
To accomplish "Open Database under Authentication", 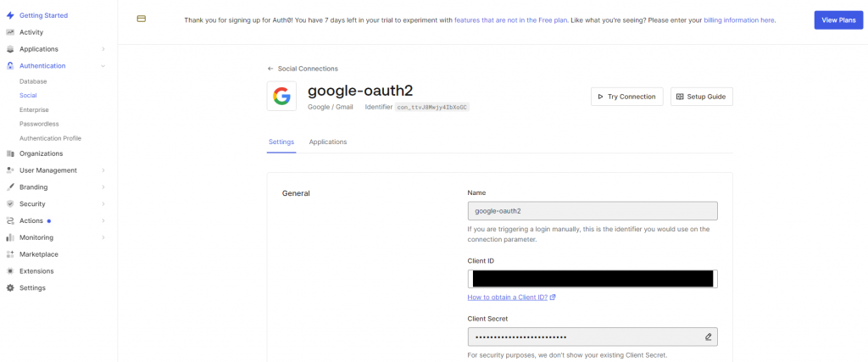I will 33,81.
